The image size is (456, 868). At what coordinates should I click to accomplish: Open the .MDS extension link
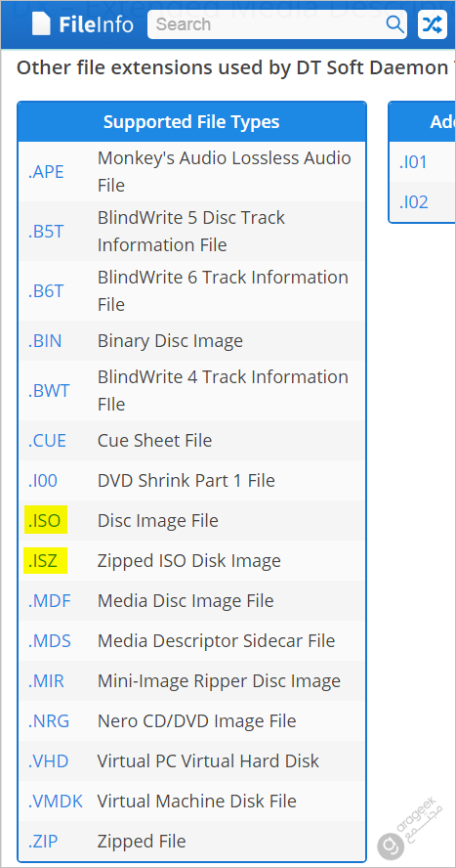(49, 640)
